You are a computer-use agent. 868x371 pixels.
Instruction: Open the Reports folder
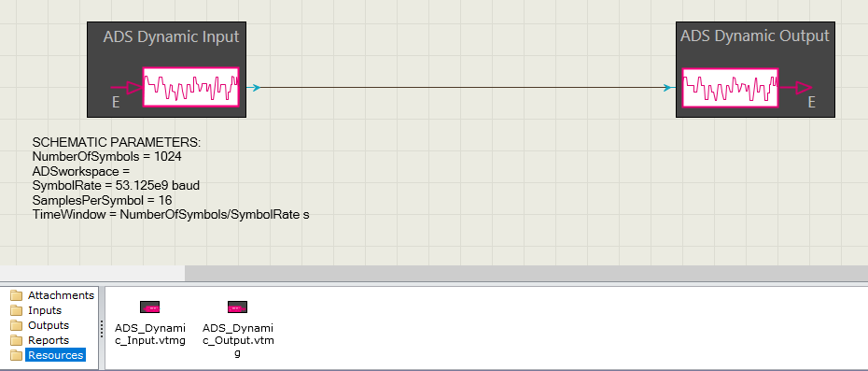(49, 340)
